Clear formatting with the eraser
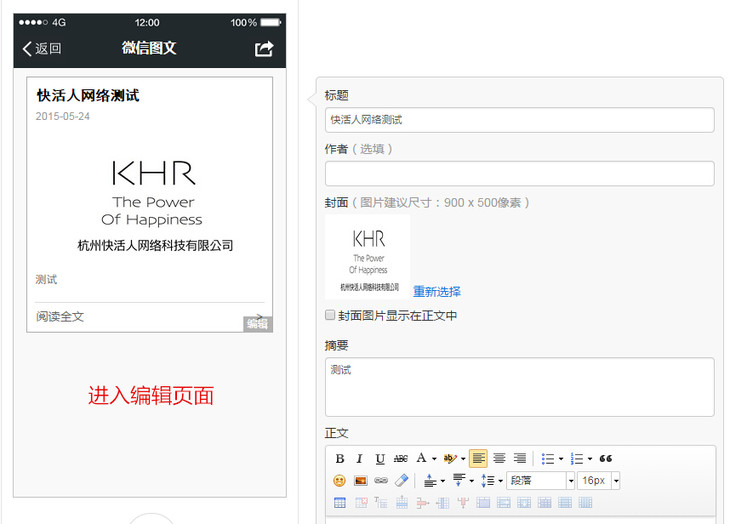The image size is (730, 524). click(x=401, y=480)
